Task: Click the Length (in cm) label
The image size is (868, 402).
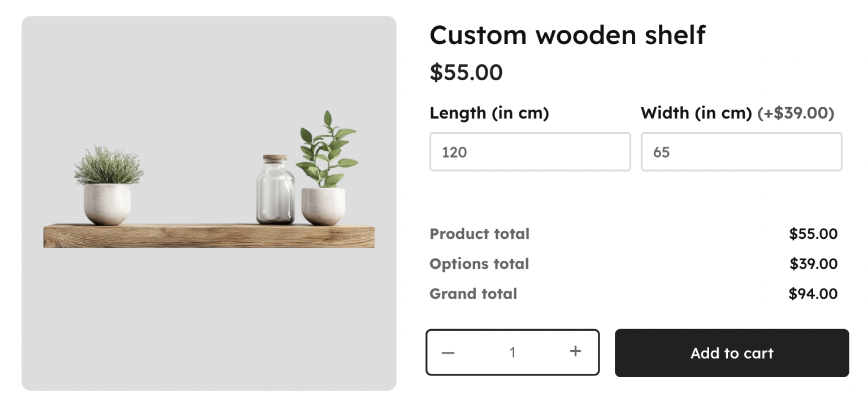Action: point(489,113)
